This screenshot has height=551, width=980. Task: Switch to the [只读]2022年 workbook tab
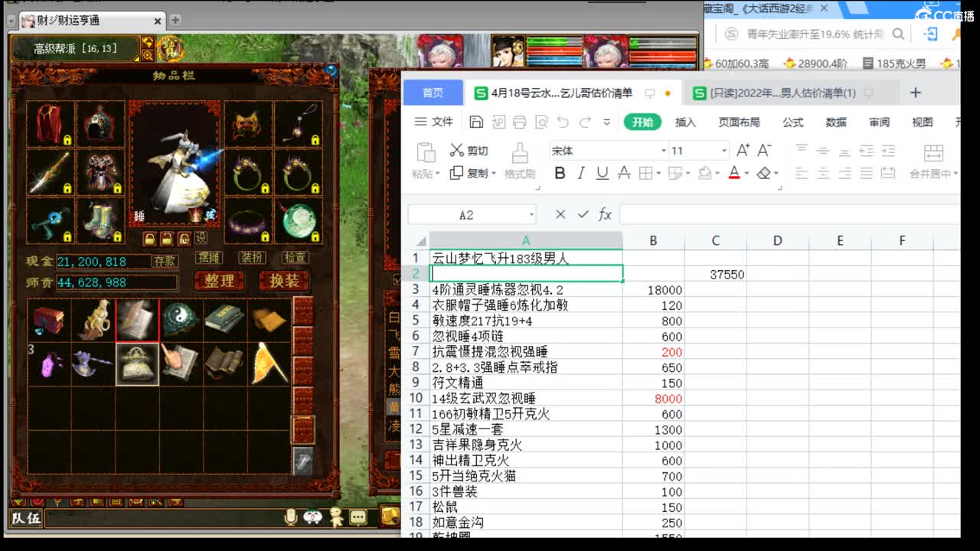(782, 93)
